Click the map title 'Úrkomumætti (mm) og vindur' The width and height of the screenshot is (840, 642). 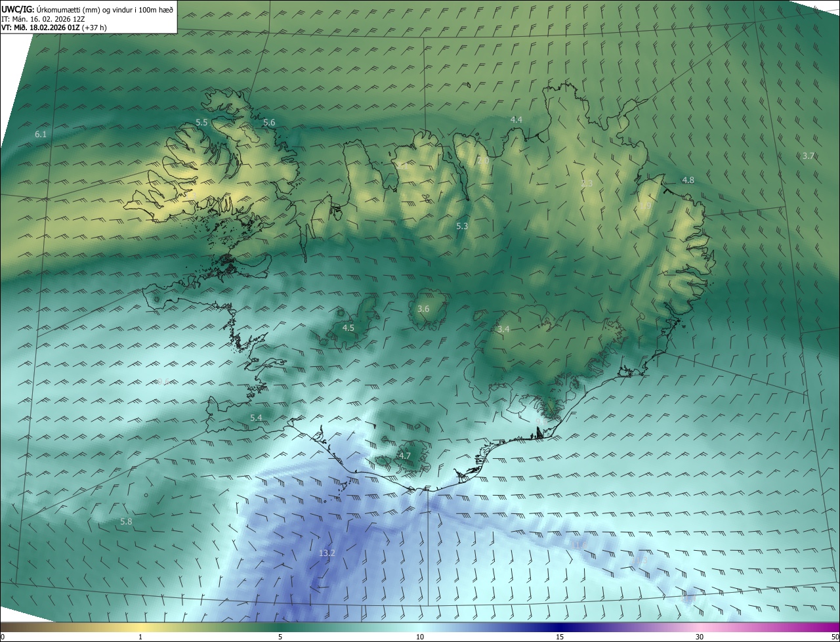point(83,9)
